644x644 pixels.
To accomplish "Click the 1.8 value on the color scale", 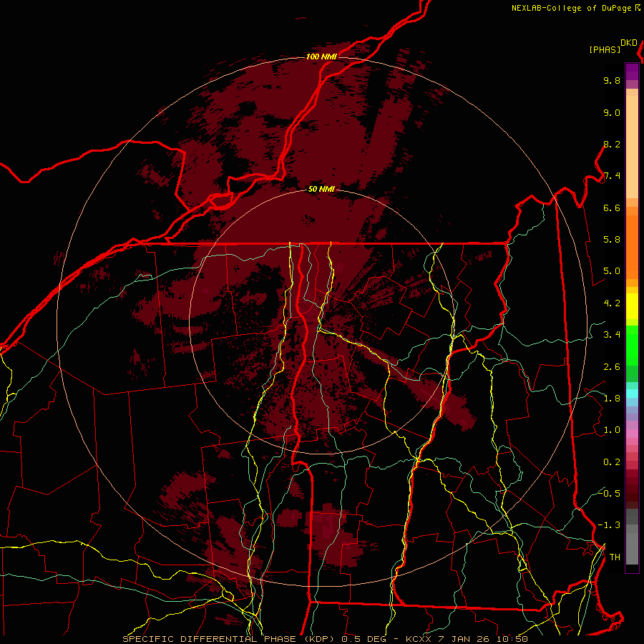I will point(612,399).
